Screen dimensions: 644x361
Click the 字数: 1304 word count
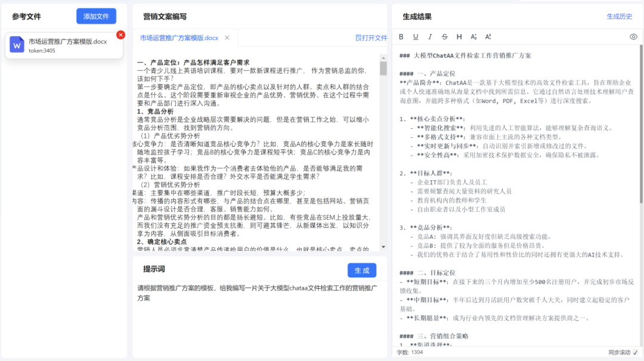[x=410, y=353]
